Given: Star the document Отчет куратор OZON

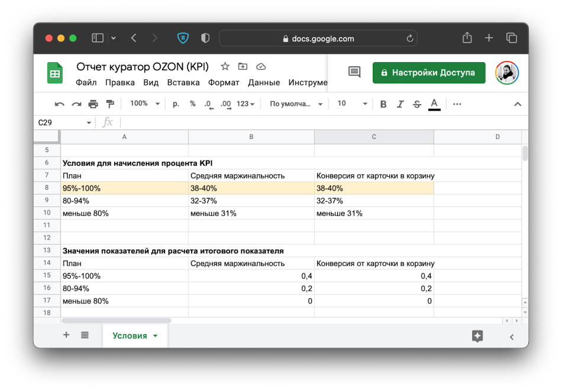Looking at the screenshot, I should 225,66.
